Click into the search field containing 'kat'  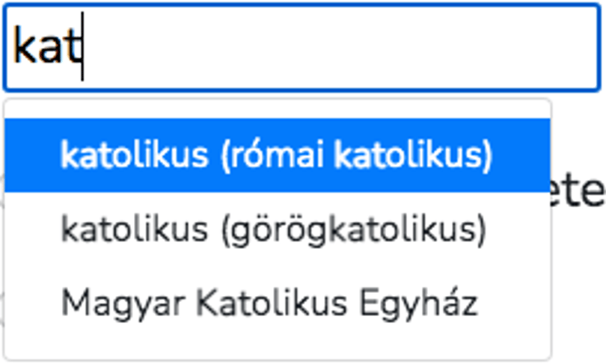tap(302, 48)
